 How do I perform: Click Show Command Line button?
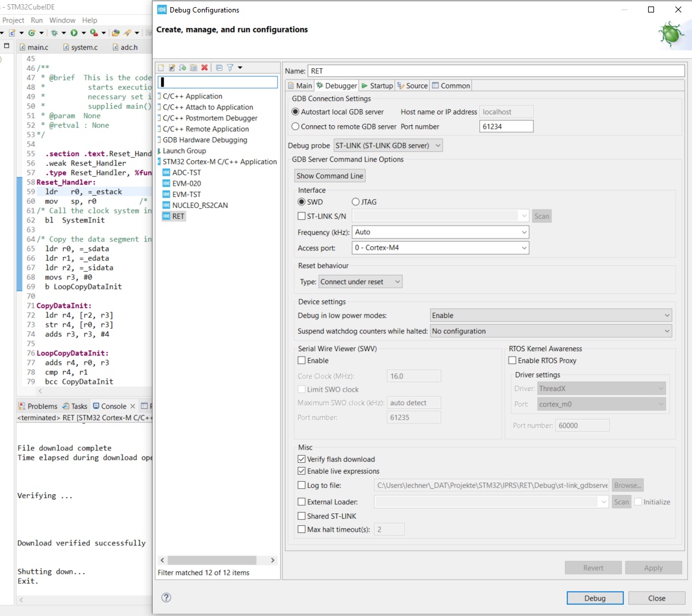[x=329, y=176]
